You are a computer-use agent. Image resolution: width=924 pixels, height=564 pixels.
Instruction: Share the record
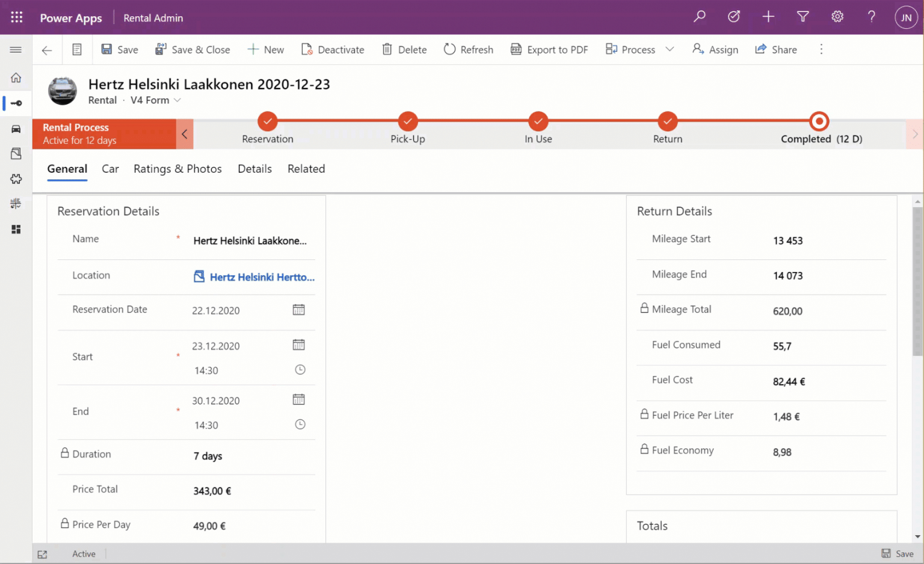click(776, 49)
